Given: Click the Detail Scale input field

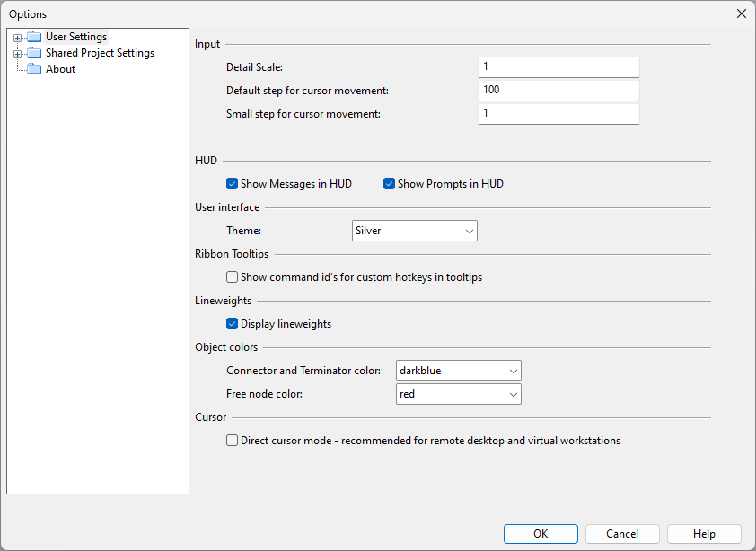Looking at the screenshot, I should point(558,67).
